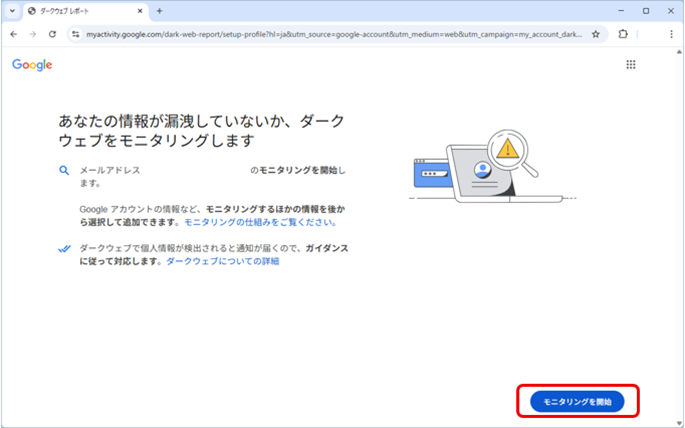Click the Google logo
685x428 pixels.
pos(32,65)
